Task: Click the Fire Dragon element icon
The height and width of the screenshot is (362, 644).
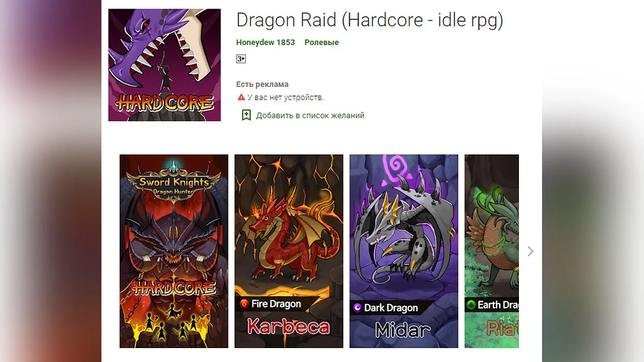Action: click(x=244, y=304)
